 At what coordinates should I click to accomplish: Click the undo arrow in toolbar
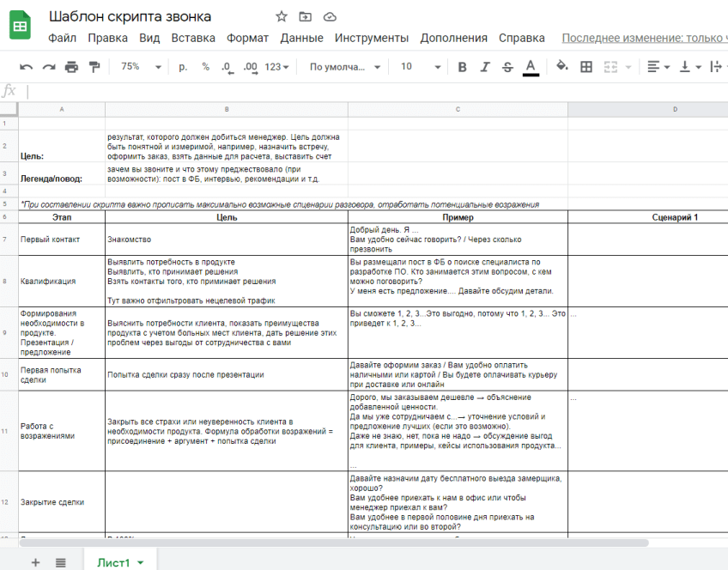click(x=27, y=67)
